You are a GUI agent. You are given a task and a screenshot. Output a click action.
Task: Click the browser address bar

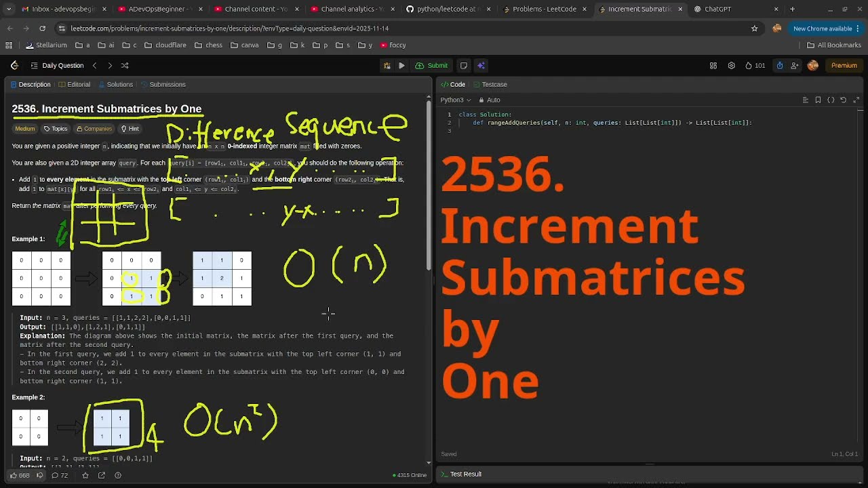click(x=403, y=28)
